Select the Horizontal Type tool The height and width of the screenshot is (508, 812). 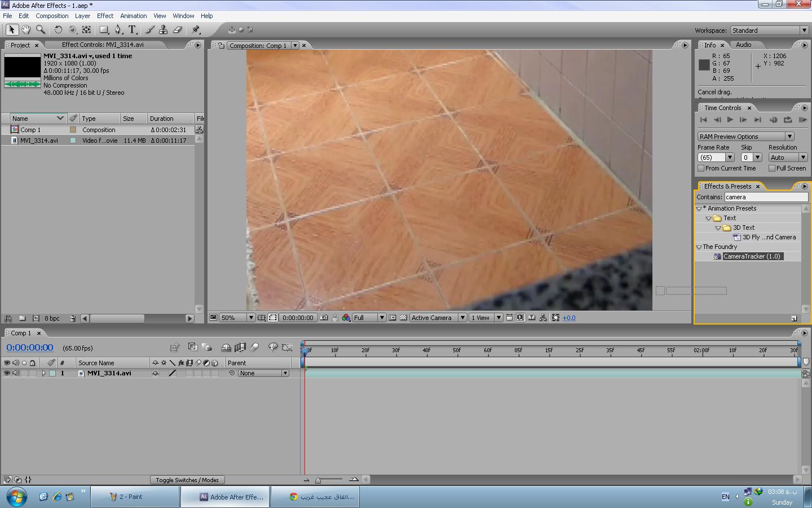(133, 30)
